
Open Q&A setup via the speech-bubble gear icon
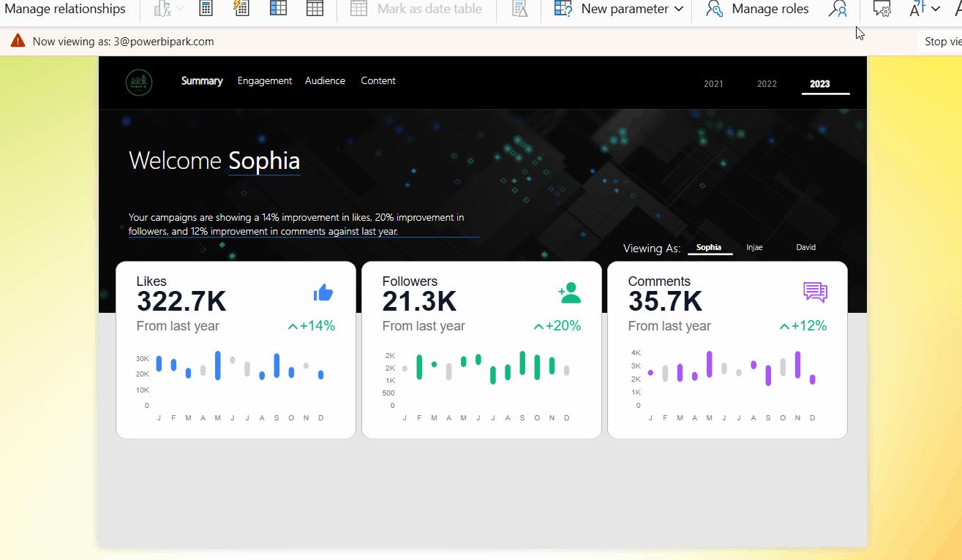882,10
